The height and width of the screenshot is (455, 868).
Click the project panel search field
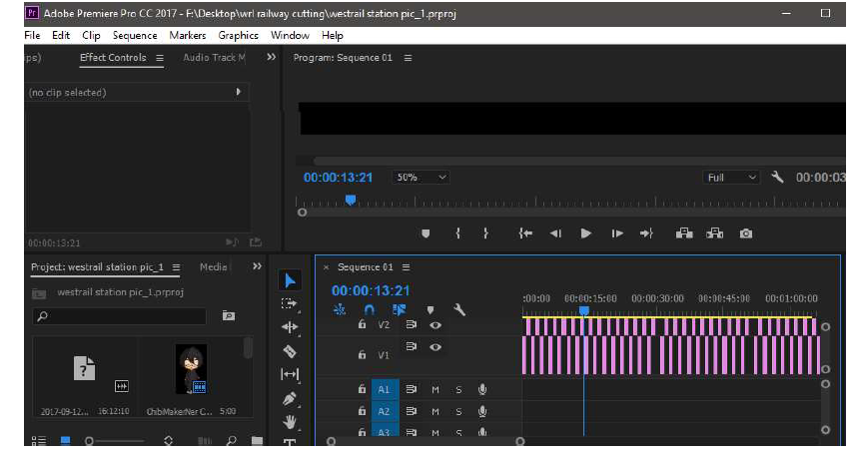120,316
